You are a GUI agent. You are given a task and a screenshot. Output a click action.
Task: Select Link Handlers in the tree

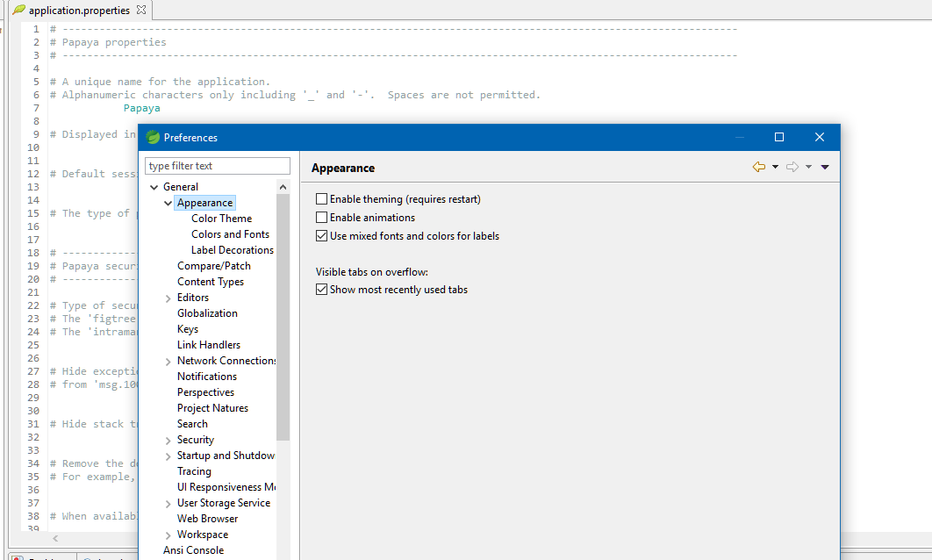(209, 345)
